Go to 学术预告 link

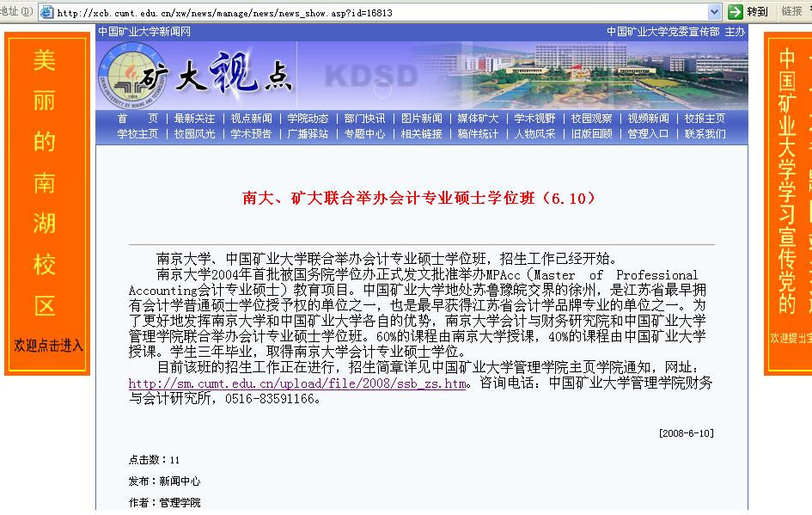tap(251, 134)
